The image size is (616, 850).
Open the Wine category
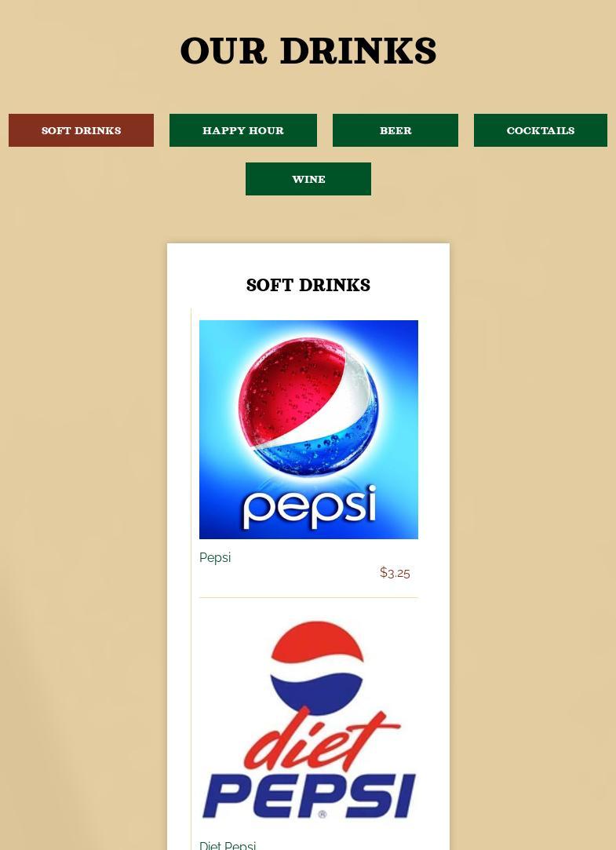click(308, 179)
